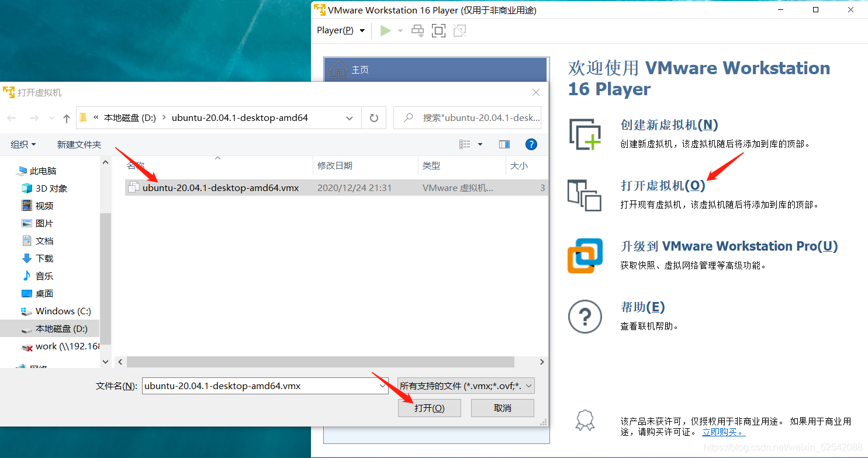Viewport: 868px width, 458px height.
Task: Open the file type filter dropdown
Action: pos(465,386)
